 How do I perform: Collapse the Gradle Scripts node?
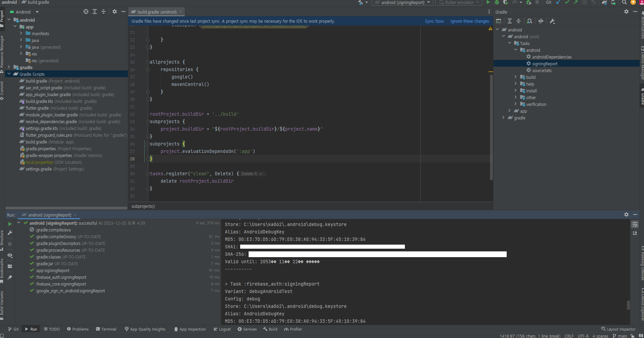point(9,74)
